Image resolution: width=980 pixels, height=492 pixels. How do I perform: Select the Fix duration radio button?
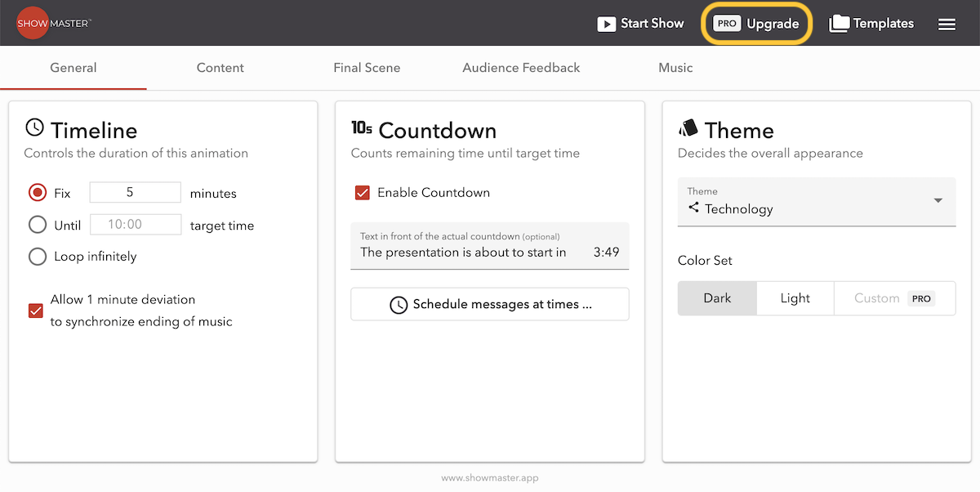38,193
